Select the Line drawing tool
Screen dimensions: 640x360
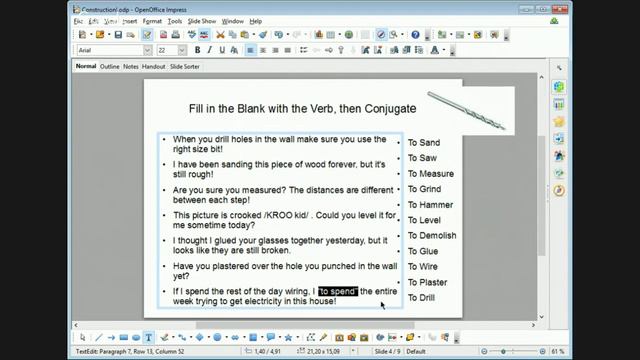pos(99,338)
